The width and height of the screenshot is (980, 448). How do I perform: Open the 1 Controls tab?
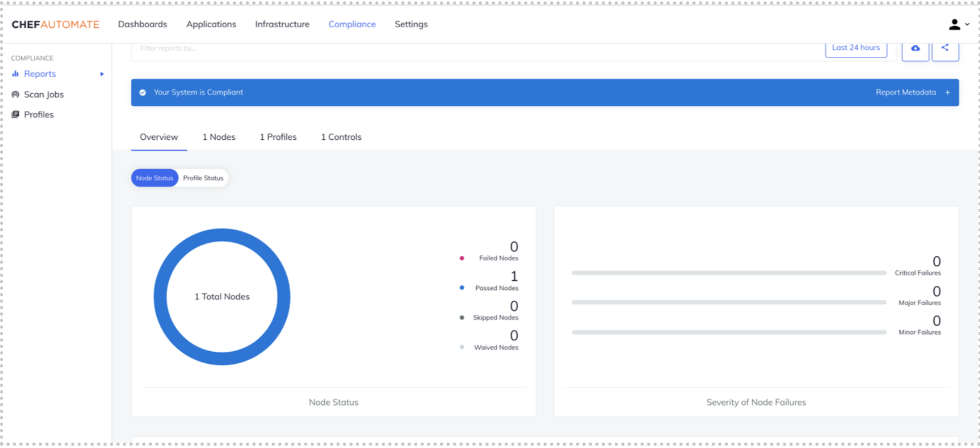pos(341,137)
